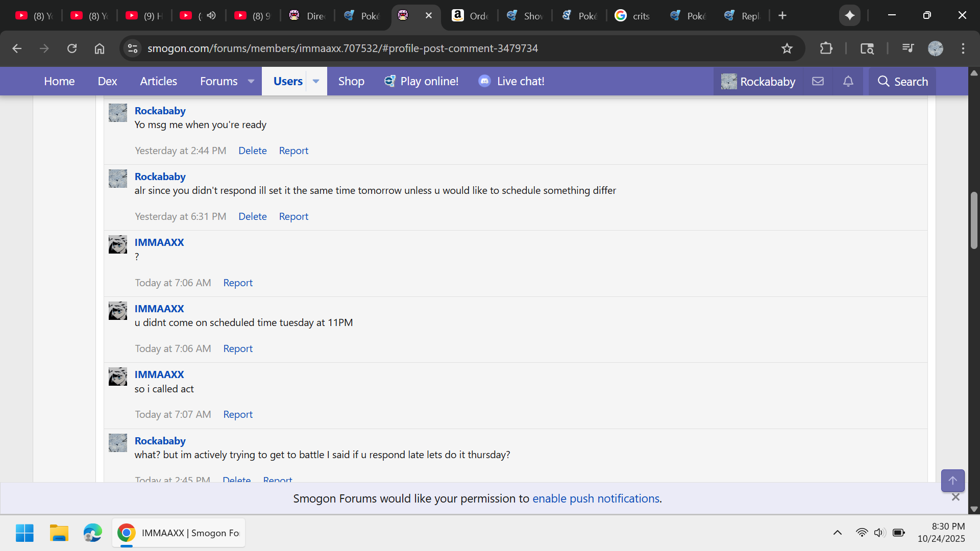
Task: Reload the page
Action: [x=72, y=48]
